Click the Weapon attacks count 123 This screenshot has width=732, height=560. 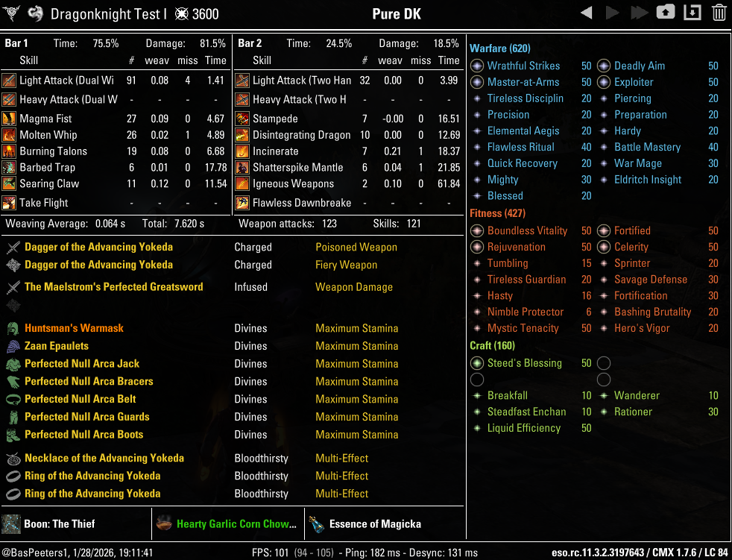329,224
